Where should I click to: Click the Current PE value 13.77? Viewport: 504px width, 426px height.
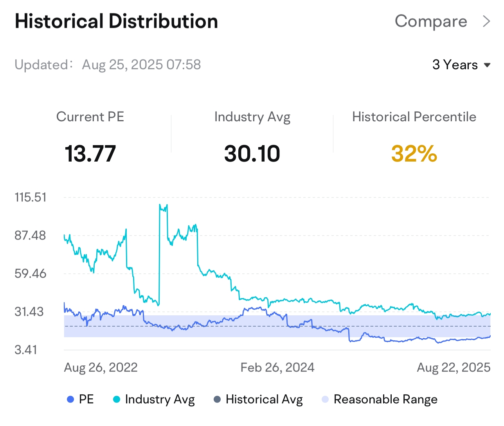point(90,153)
